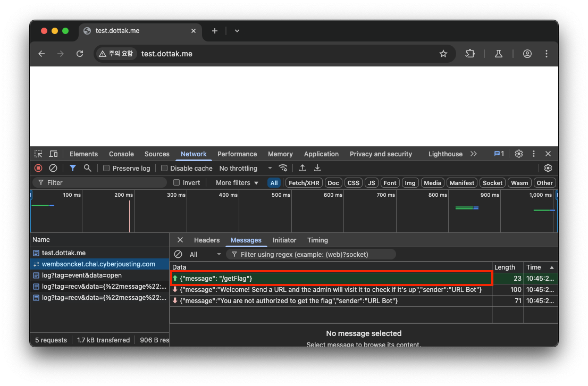Enable Disable cache checkbox
Image resolution: width=588 pixels, height=386 pixels.
click(164, 168)
